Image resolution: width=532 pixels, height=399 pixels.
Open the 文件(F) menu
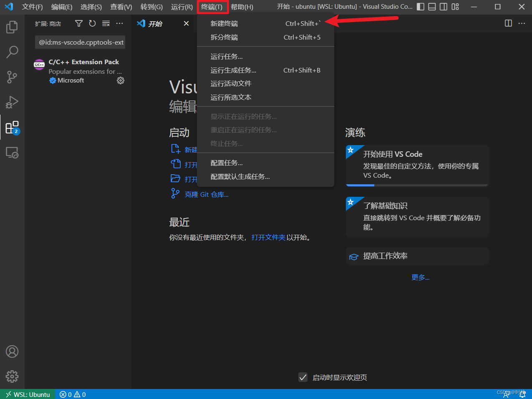pyautogui.click(x=33, y=7)
